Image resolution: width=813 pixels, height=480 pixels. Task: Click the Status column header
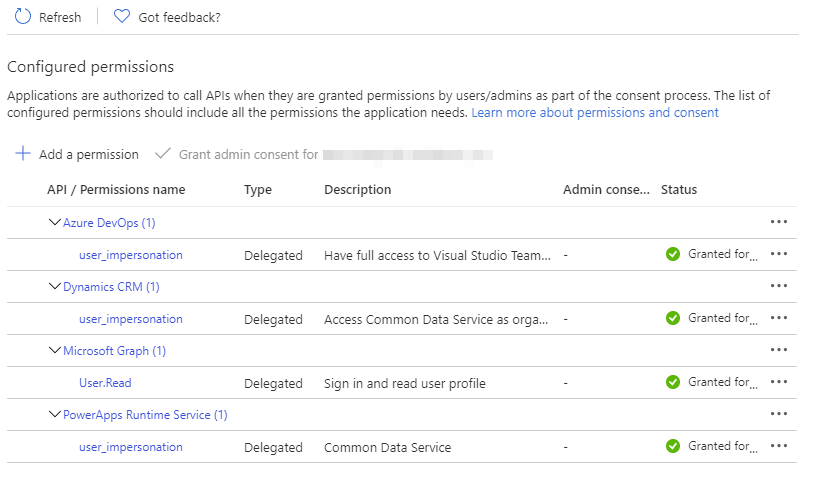(x=679, y=190)
